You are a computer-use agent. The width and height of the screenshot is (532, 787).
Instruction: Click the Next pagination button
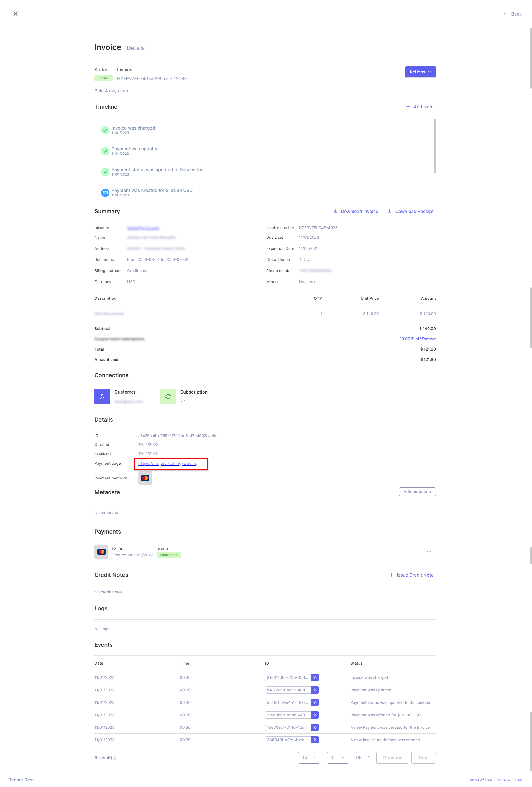[x=423, y=758]
